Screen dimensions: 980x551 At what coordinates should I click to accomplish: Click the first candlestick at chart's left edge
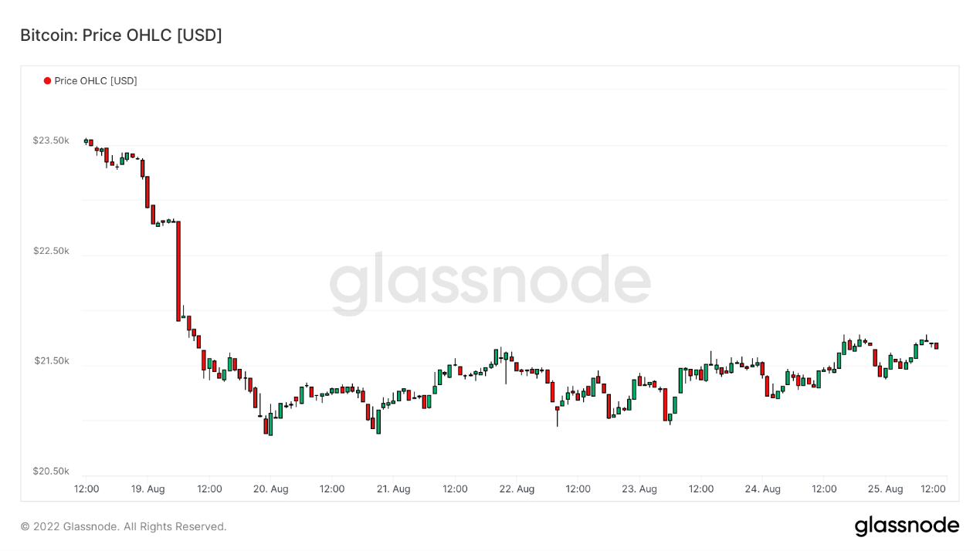86,141
